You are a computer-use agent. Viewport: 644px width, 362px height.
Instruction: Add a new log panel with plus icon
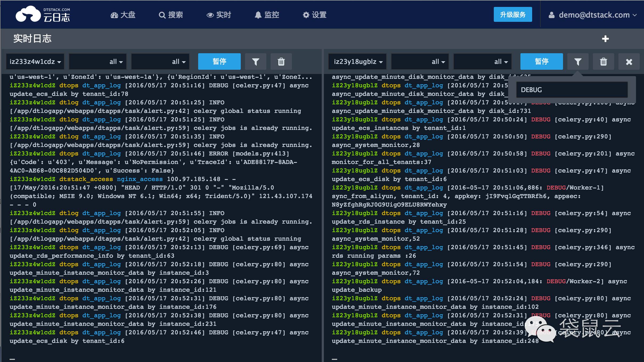point(605,39)
